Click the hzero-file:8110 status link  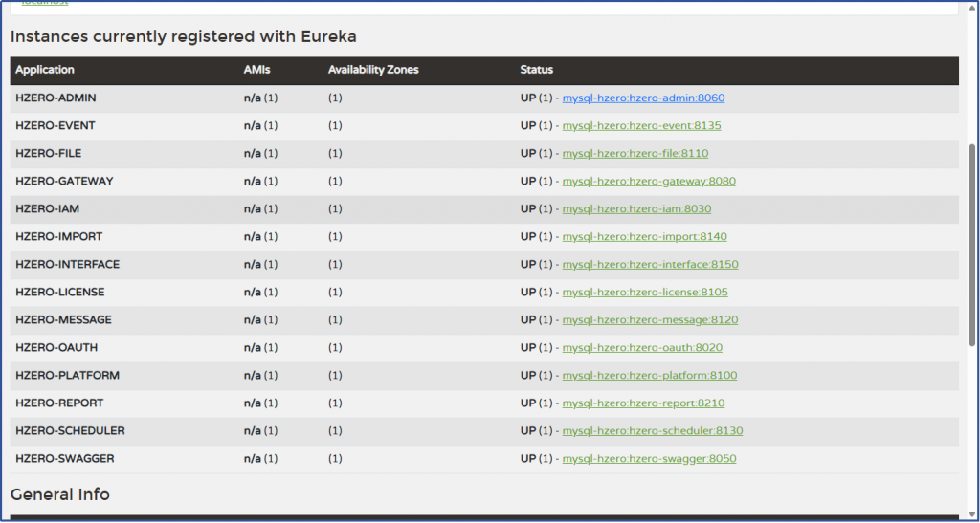(635, 153)
